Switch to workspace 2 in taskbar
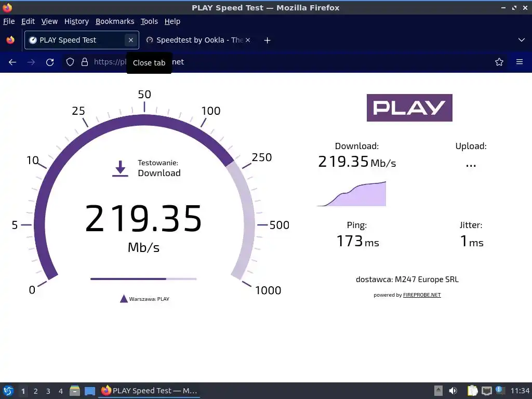 coord(36,391)
